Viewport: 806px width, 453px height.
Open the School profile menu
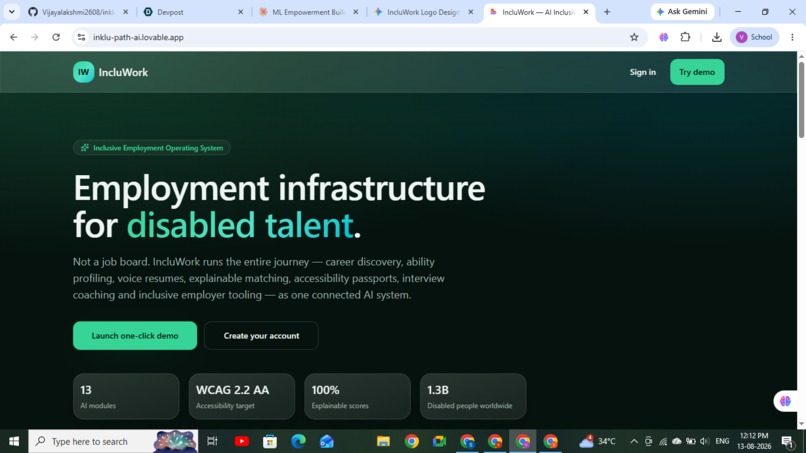(x=755, y=37)
